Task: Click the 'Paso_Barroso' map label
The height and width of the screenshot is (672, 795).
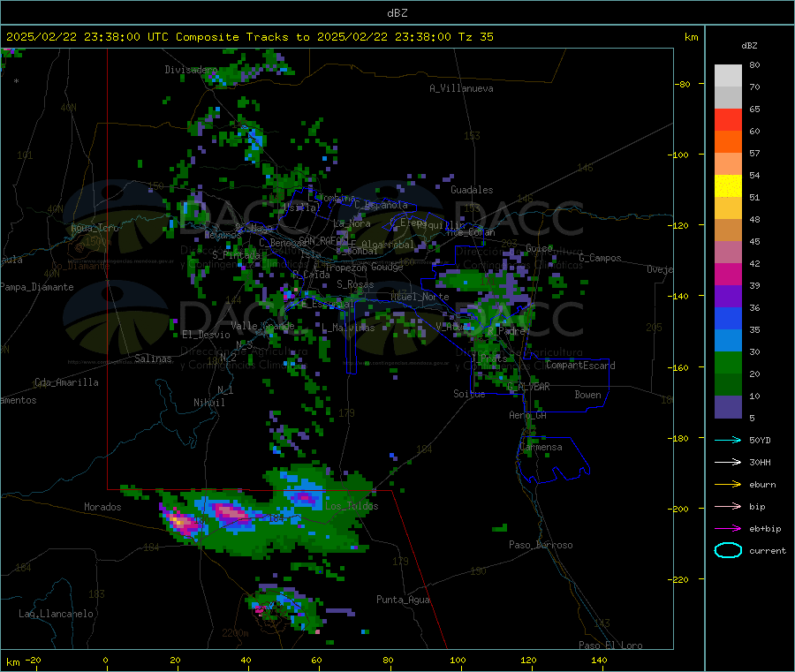Action: (x=541, y=545)
